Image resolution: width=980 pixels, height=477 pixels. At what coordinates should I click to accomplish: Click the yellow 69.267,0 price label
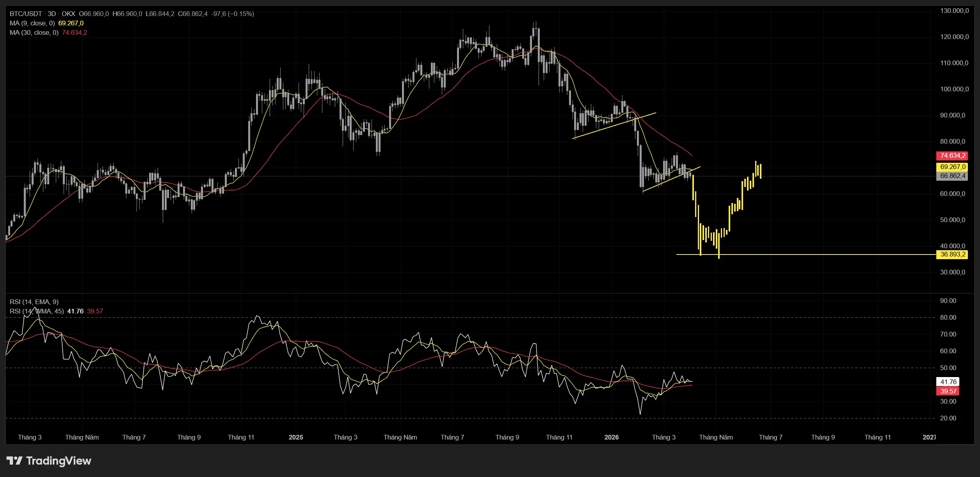pos(952,167)
